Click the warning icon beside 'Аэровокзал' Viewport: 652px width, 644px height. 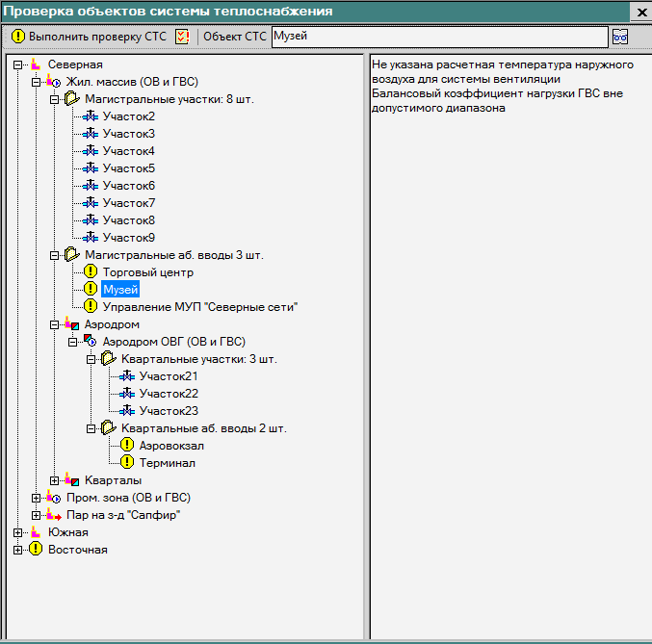(x=127, y=446)
